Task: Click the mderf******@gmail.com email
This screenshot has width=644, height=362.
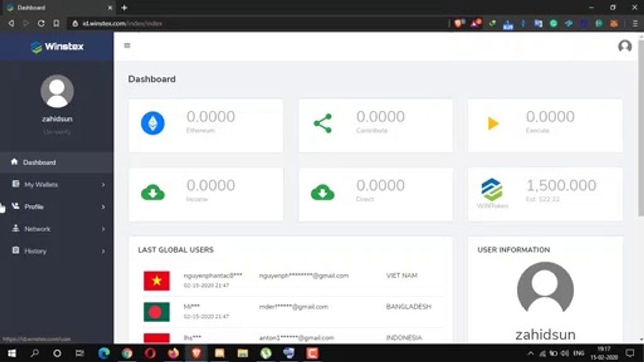Action: coord(294,307)
